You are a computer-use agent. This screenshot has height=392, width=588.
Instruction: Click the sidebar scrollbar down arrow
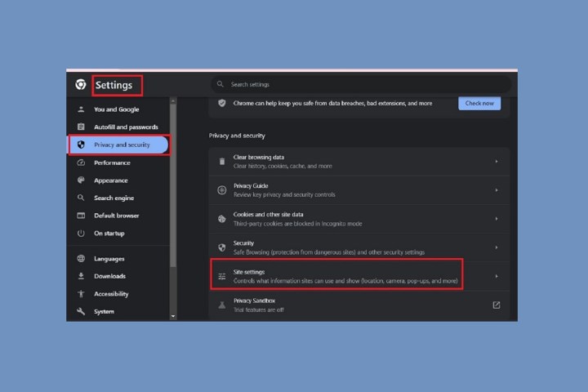coord(173,316)
